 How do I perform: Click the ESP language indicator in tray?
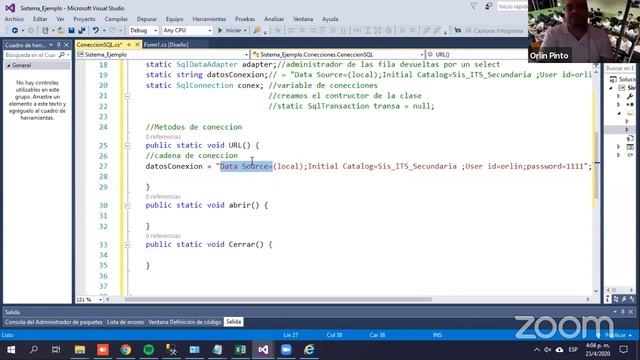[x=573, y=350]
